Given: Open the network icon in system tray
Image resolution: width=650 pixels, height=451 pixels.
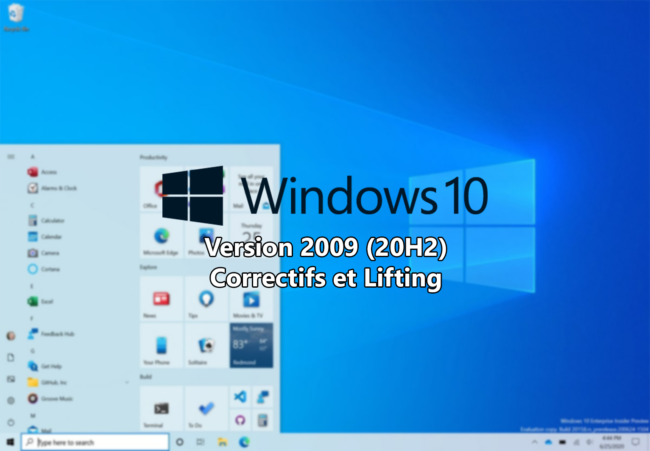Looking at the screenshot, I should tap(576, 442).
